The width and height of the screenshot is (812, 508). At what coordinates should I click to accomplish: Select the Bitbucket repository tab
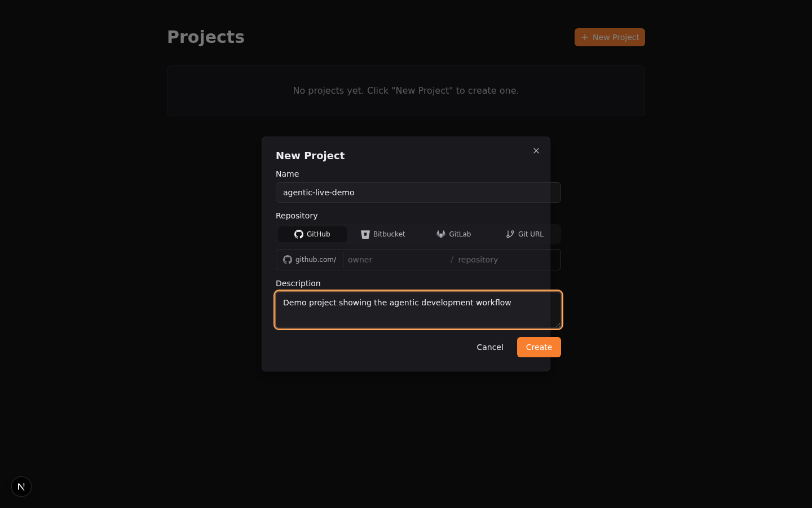coord(383,234)
